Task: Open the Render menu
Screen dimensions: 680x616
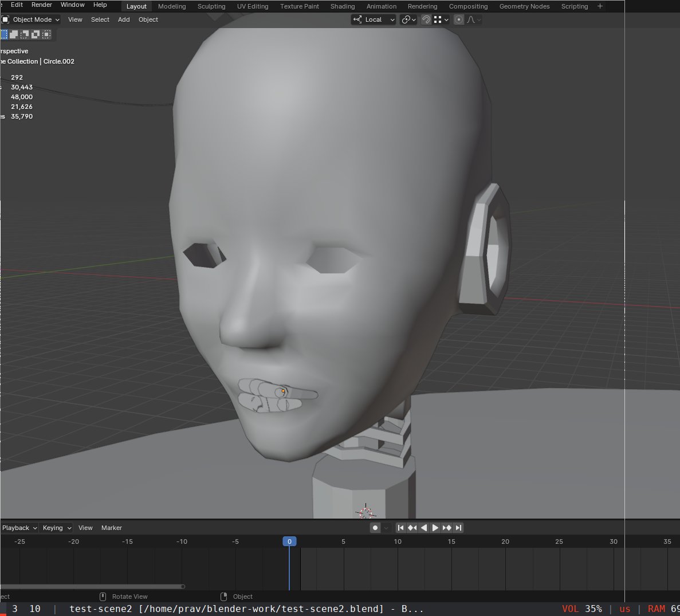Action: click(x=41, y=5)
